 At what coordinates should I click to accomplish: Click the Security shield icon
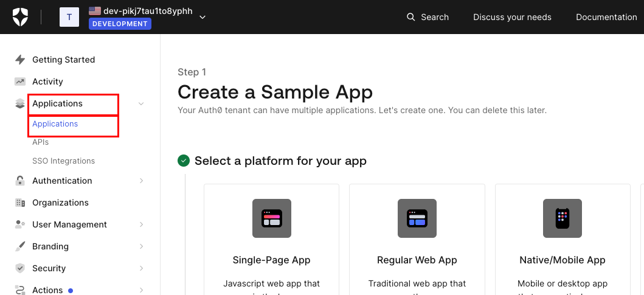20,268
